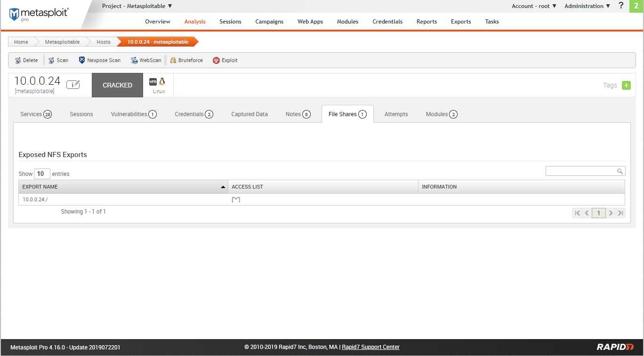Click the VM virtual machine icon
The width and height of the screenshot is (644, 356).
(x=153, y=81)
